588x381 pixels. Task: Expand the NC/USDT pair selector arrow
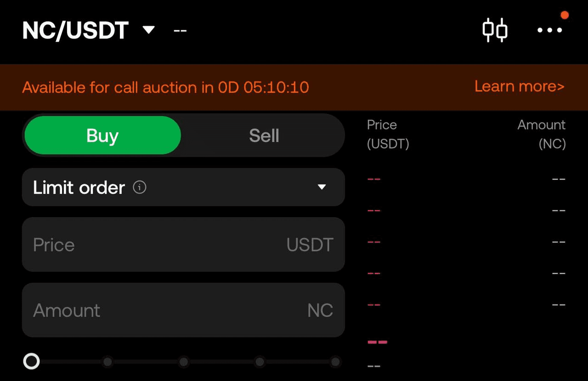tap(148, 30)
